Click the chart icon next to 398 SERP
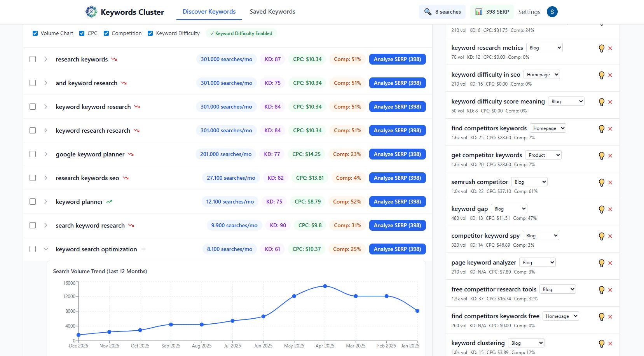The image size is (644, 356). [479, 12]
